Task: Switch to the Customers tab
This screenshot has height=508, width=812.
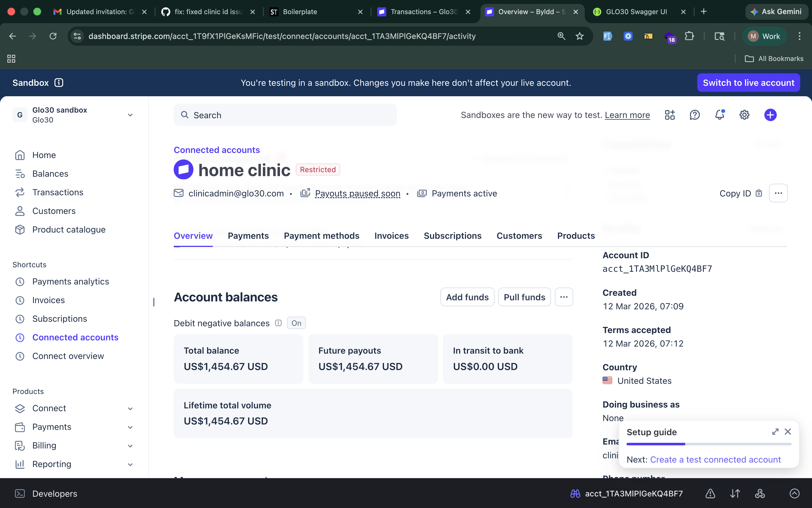Action: click(519, 236)
